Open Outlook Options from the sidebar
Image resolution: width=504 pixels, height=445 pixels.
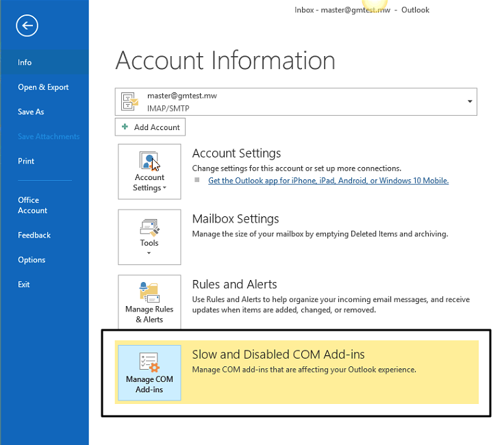pyautogui.click(x=32, y=259)
